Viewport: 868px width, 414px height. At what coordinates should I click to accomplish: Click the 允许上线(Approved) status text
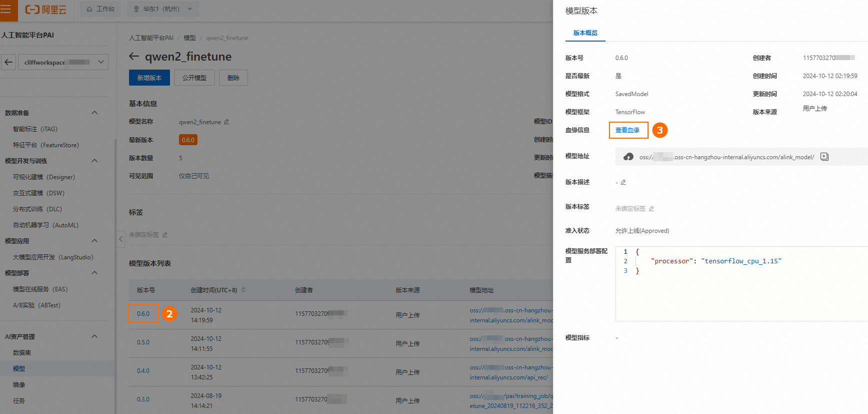pos(642,231)
